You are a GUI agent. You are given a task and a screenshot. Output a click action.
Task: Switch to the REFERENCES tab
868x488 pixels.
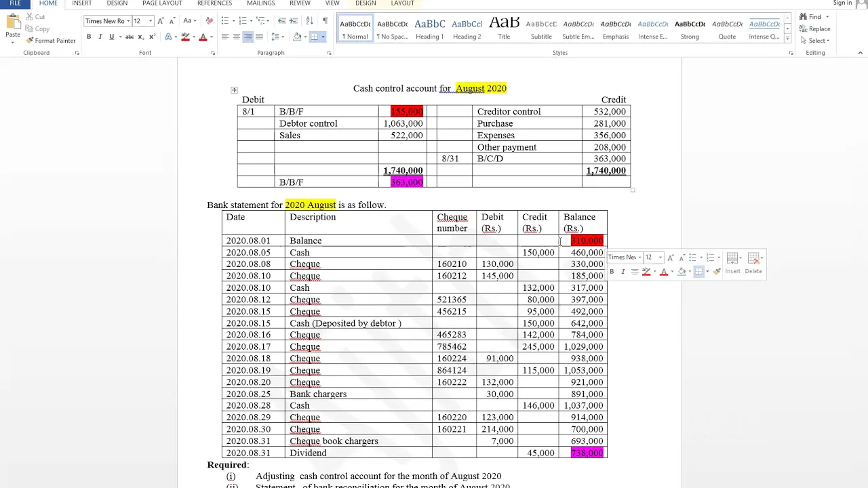[214, 3]
